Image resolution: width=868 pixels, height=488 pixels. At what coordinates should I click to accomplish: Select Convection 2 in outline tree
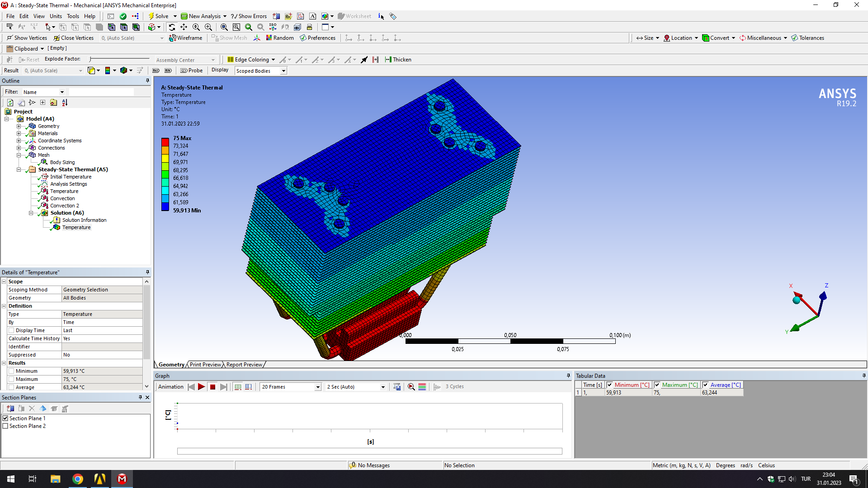64,206
